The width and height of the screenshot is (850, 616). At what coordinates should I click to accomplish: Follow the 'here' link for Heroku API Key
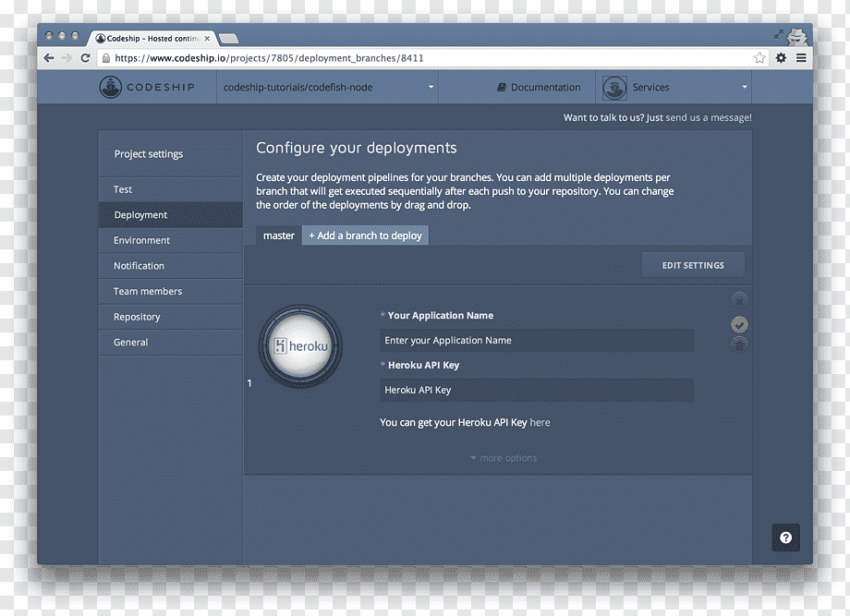click(x=540, y=423)
